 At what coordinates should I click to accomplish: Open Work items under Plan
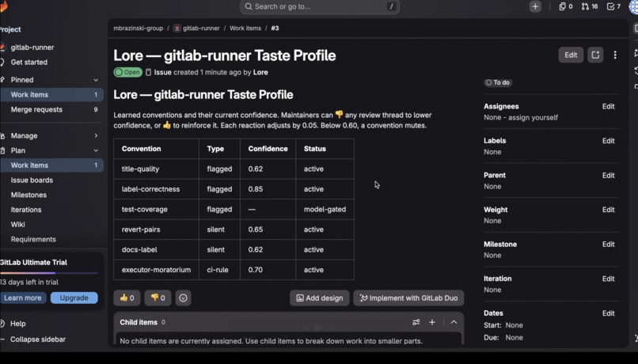(x=51, y=165)
